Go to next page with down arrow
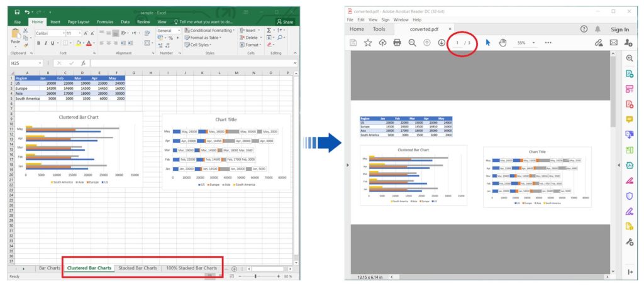Screen dimensions: 644x287 (x=441, y=43)
